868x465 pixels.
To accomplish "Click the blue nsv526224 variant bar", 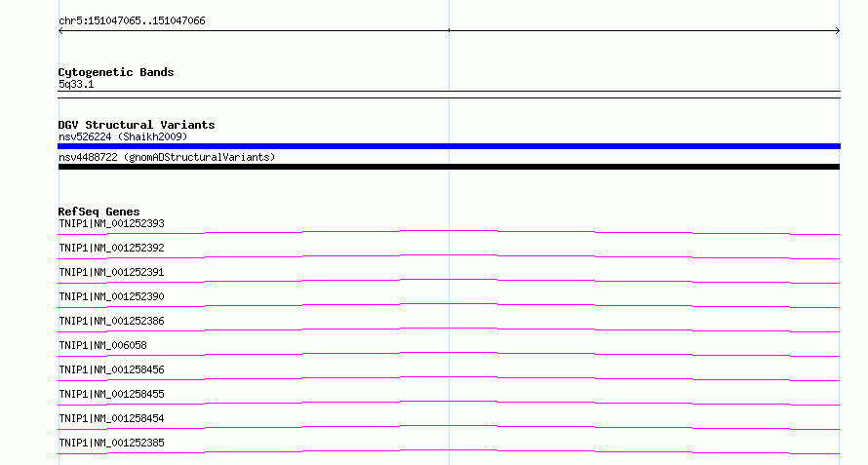I will pyautogui.click(x=449, y=146).
